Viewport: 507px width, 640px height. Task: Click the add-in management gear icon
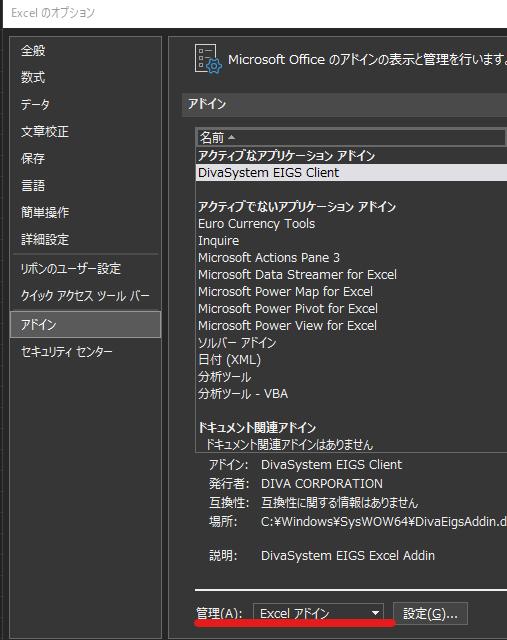coord(208,59)
